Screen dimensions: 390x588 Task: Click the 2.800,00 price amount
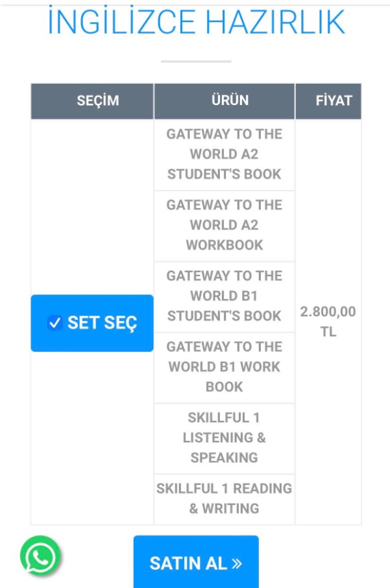(328, 312)
